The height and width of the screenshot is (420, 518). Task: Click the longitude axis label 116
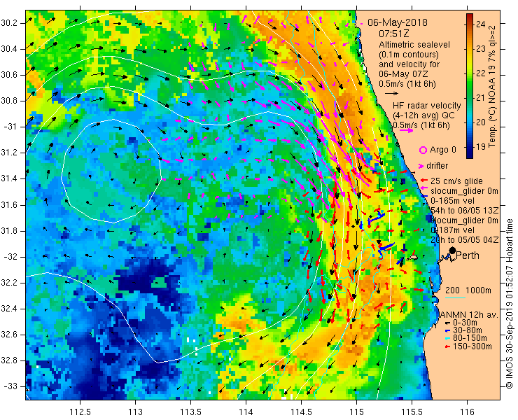point(467,412)
